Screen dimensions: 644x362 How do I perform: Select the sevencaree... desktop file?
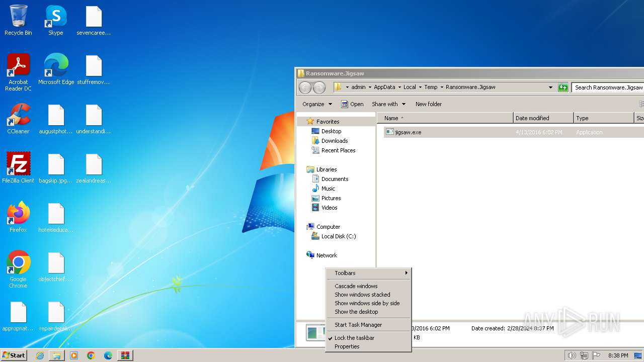(x=94, y=20)
